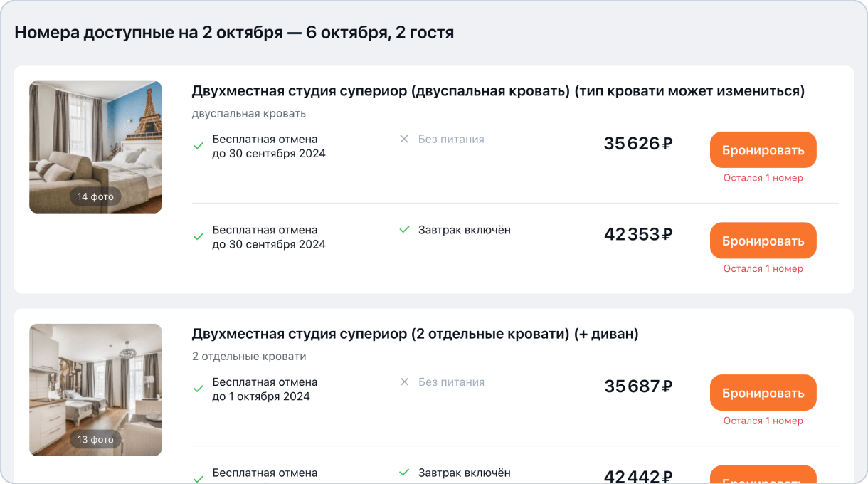Open the double-bed studio room photo
Image resolution: width=868 pixels, height=484 pixels.
pos(95,147)
